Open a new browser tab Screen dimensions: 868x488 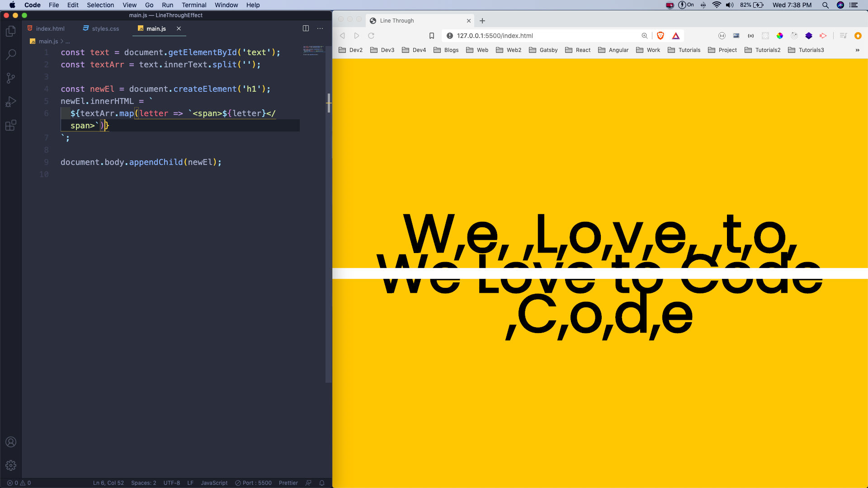482,21
